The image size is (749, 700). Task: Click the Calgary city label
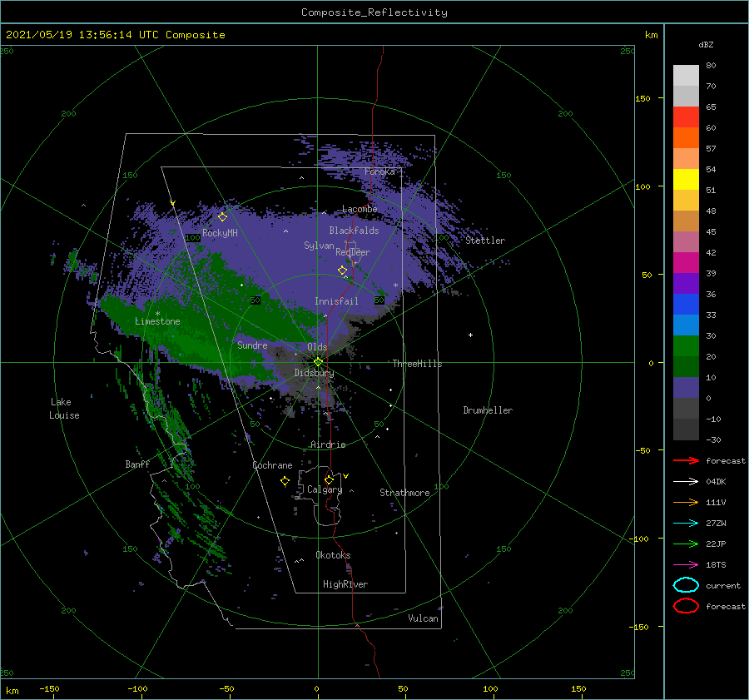coord(325,489)
